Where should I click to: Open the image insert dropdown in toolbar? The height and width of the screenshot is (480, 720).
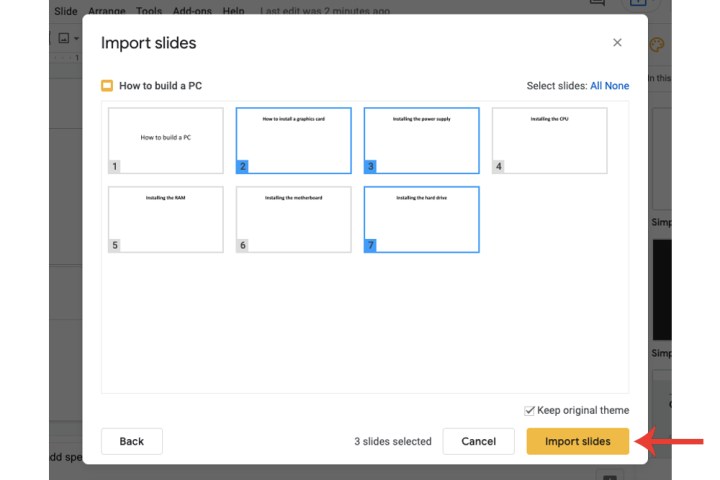[x=68, y=39]
